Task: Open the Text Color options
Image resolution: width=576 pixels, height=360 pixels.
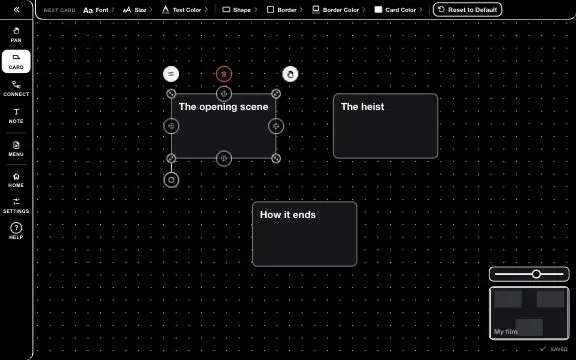Action: 185,10
